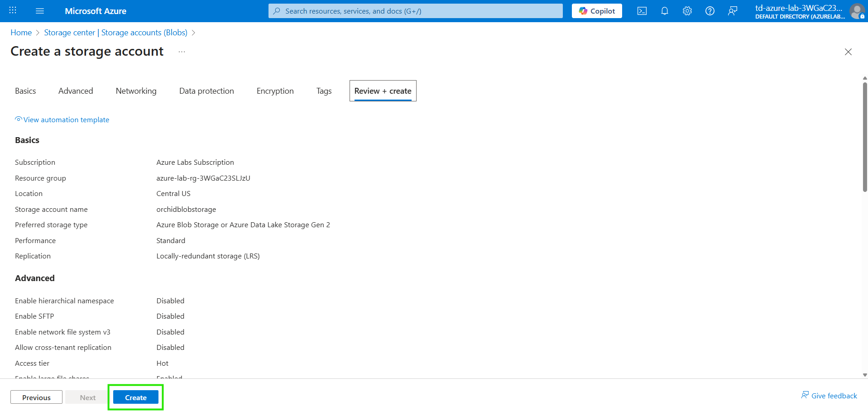Click in the search resources box

point(415,11)
